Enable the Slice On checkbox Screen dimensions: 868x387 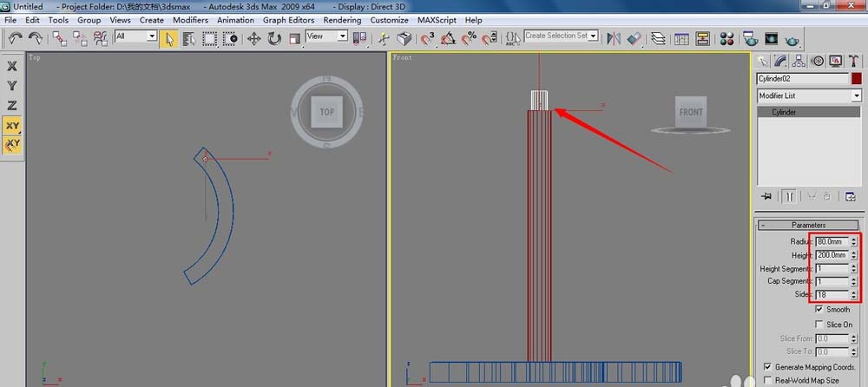(819, 324)
